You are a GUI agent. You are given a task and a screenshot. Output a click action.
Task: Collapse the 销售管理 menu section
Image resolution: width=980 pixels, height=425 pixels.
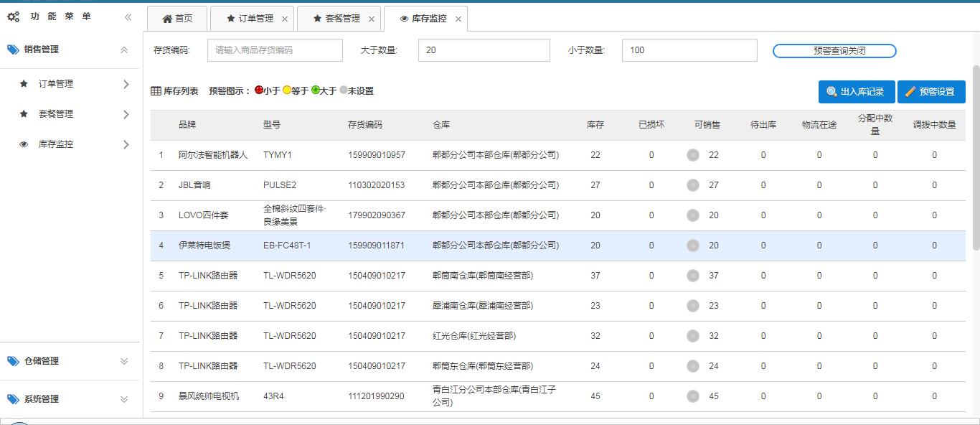[x=124, y=50]
